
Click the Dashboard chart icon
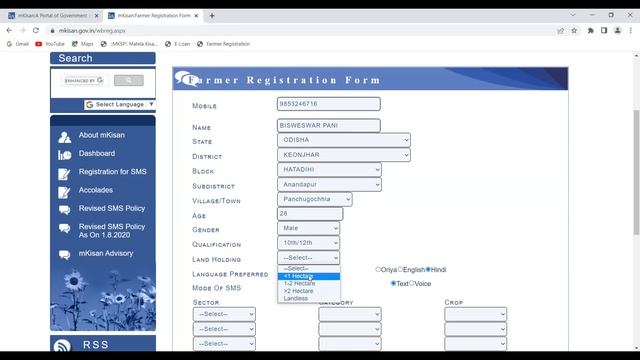tap(64, 155)
